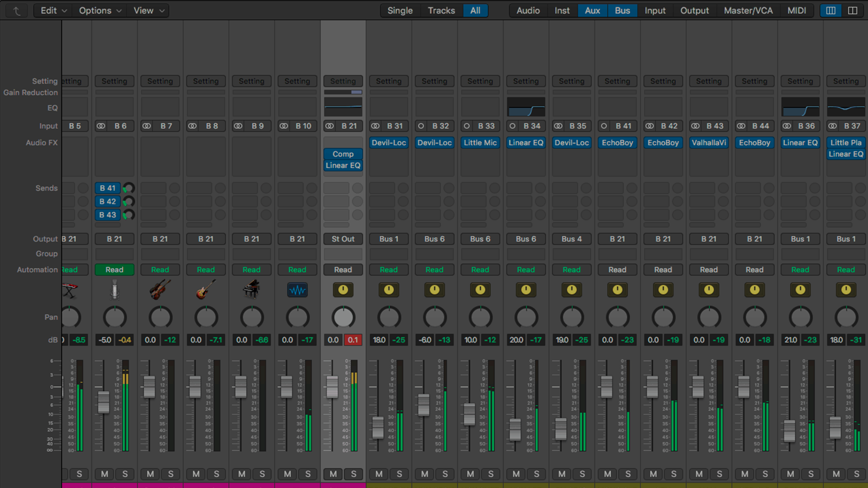This screenshot has width=868, height=488.
Task: Toggle stereo format icon on B 6 input
Action: point(101,126)
